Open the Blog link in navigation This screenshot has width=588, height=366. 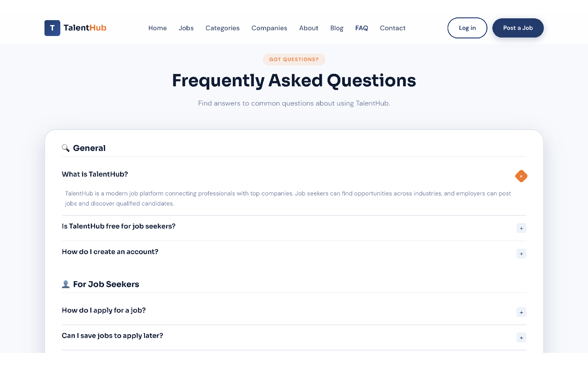click(337, 28)
